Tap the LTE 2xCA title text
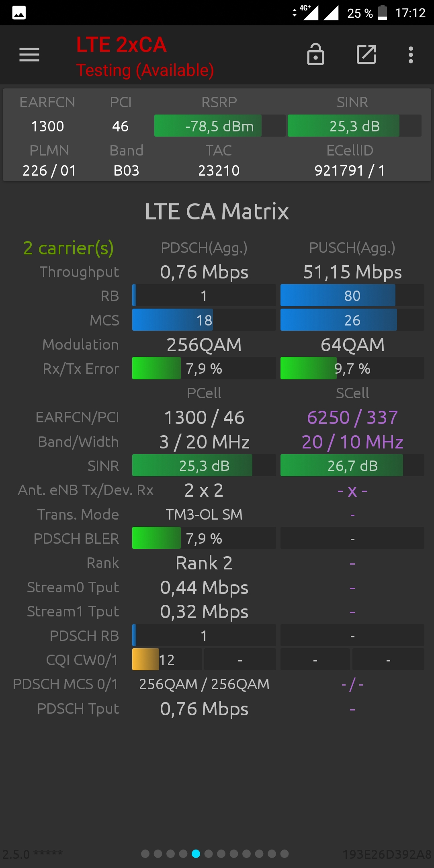The width and height of the screenshot is (434, 868). [x=121, y=45]
